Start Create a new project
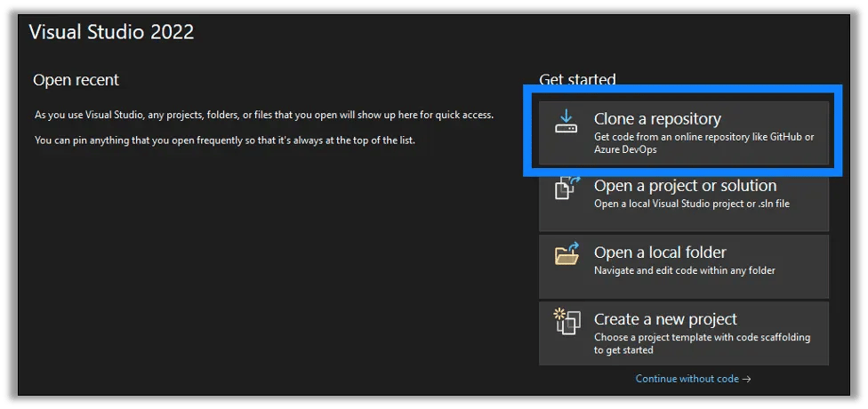The image size is (868, 409). click(x=684, y=333)
